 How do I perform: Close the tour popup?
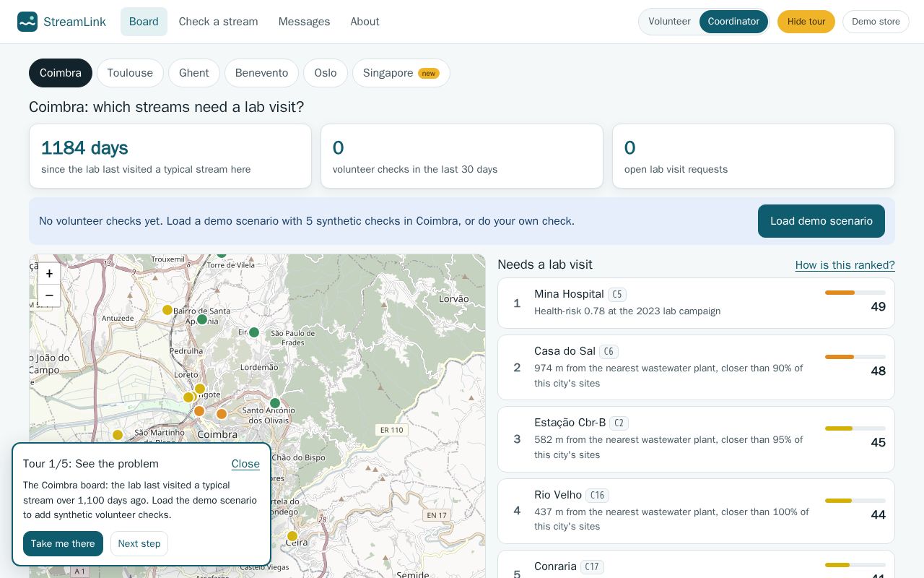(x=245, y=464)
